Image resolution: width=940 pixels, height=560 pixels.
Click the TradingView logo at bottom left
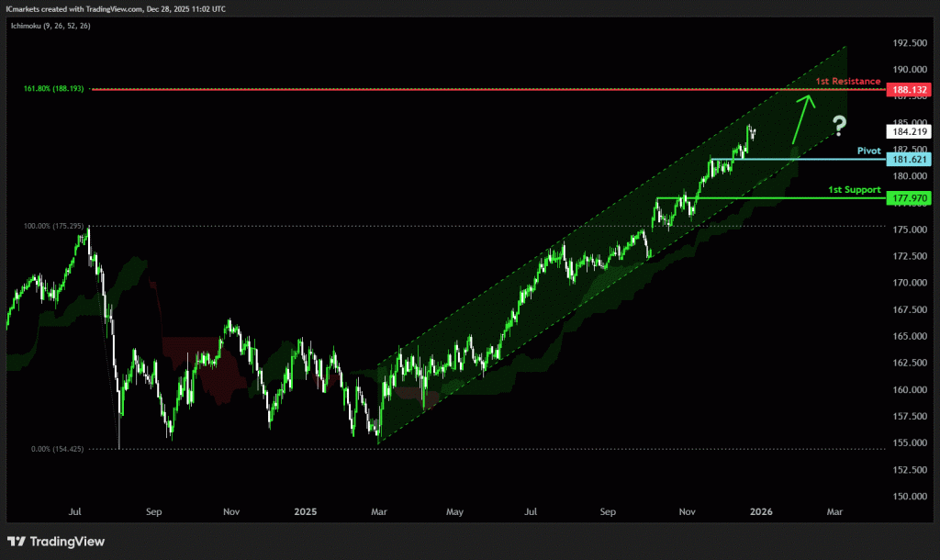click(55, 542)
